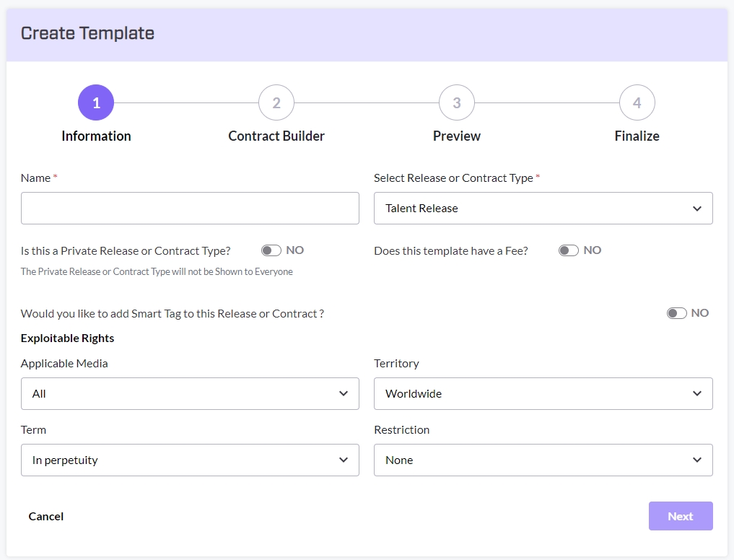Screen dimensions: 734x560
Task: Click the chevron arrow on Territory field
Action: pos(696,394)
